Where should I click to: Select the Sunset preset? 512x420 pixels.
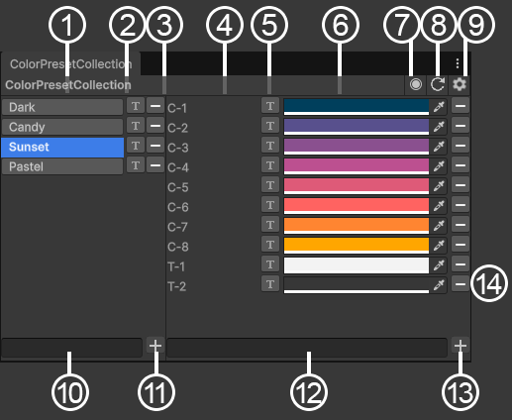(x=62, y=147)
